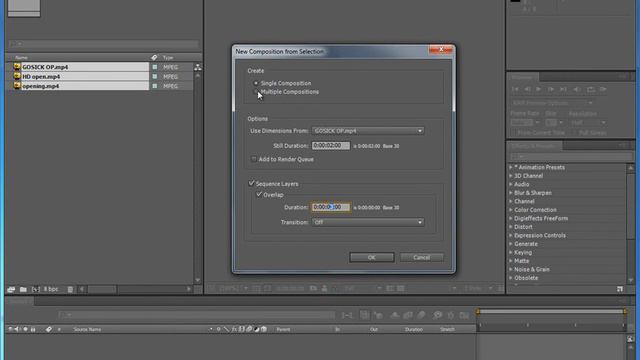Step forward one frame in Preview panel

[551, 89]
